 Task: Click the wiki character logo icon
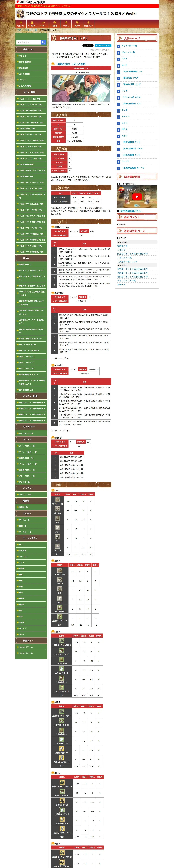(20, 14)
